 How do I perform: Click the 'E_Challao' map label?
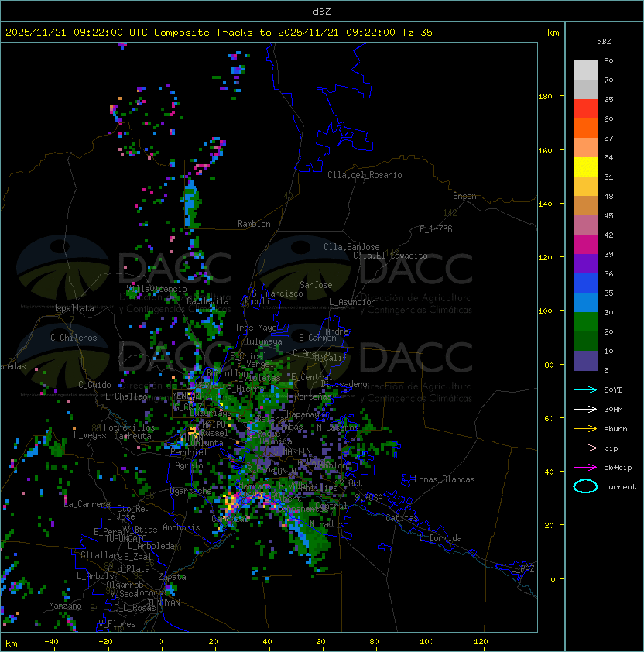coord(126,396)
